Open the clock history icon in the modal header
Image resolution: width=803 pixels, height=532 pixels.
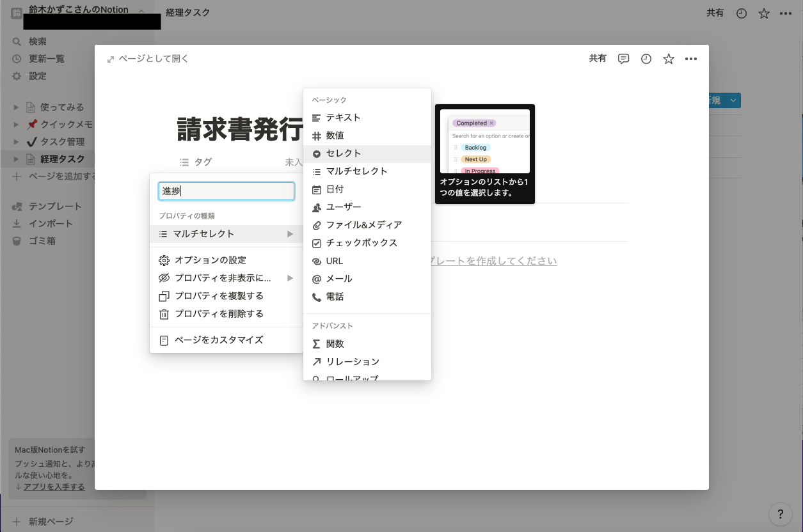point(646,59)
